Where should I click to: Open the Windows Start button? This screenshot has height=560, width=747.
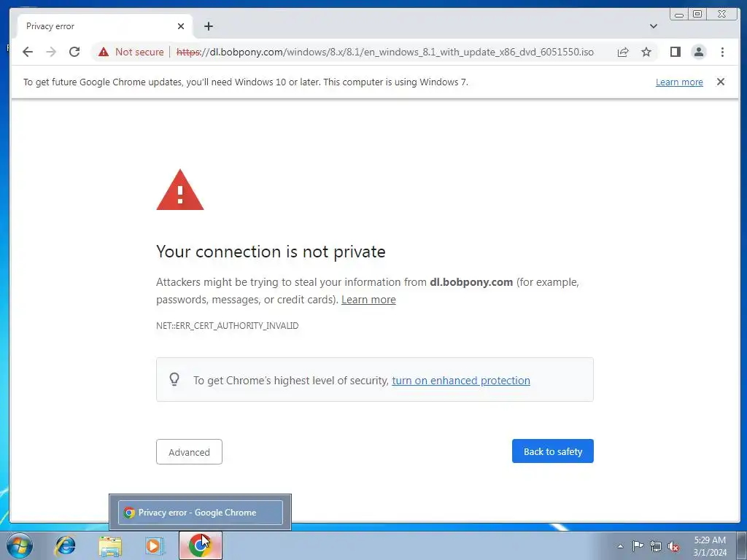point(20,545)
